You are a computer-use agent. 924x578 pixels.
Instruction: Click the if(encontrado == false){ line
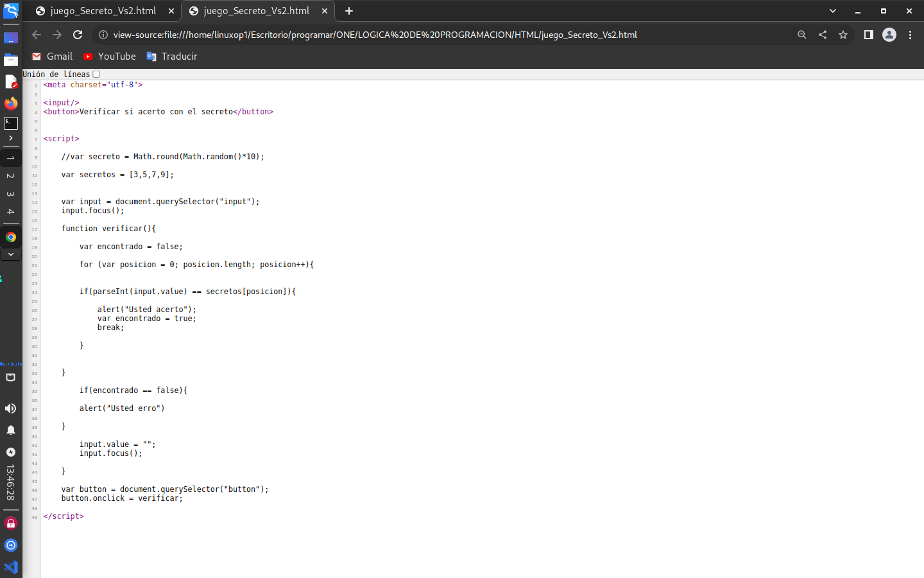point(133,390)
